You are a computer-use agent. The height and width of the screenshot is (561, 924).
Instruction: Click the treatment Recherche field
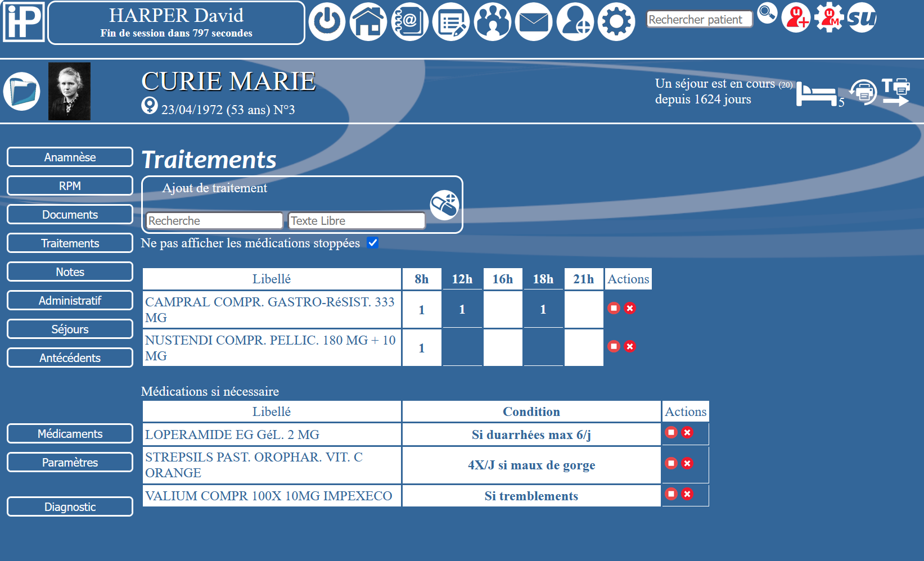214,221
